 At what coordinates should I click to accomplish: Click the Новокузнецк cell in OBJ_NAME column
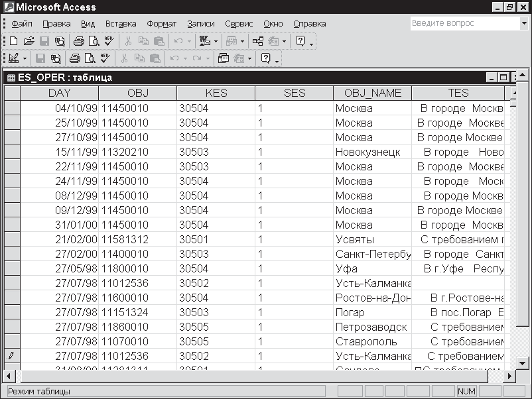pyautogui.click(x=369, y=152)
